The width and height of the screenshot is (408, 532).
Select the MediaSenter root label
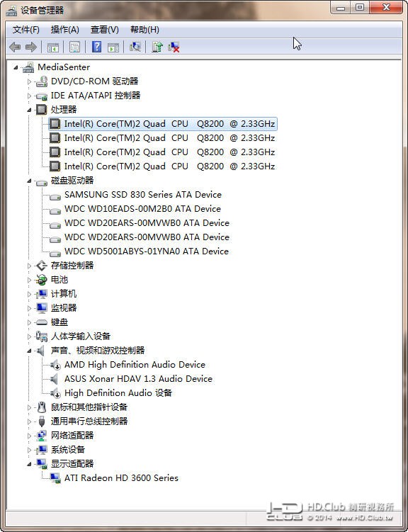coord(64,67)
